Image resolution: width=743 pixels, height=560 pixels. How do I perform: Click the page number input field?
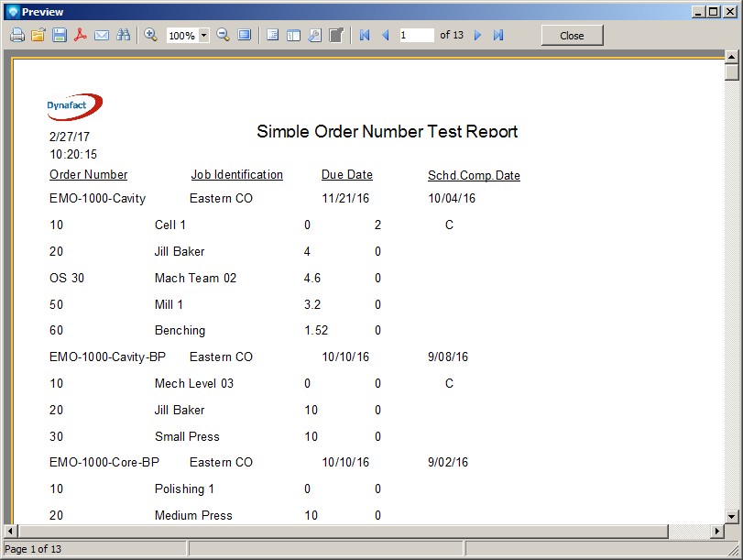(417, 35)
